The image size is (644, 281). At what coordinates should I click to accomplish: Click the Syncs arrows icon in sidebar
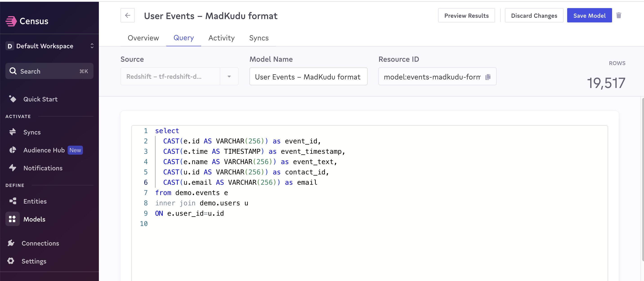click(13, 132)
